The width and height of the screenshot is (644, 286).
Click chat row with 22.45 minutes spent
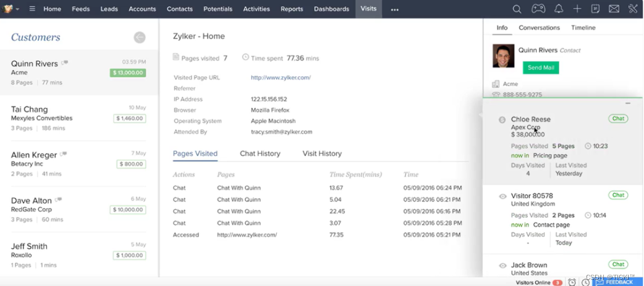point(320,211)
